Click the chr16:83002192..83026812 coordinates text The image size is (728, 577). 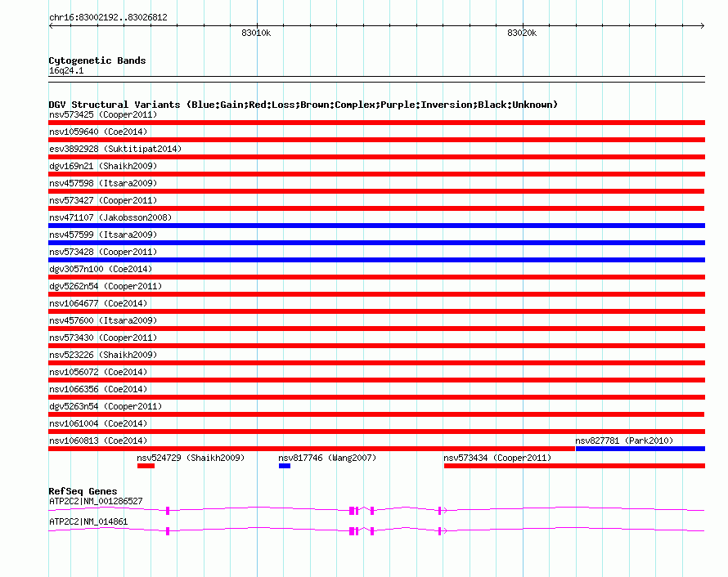pos(108,17)
